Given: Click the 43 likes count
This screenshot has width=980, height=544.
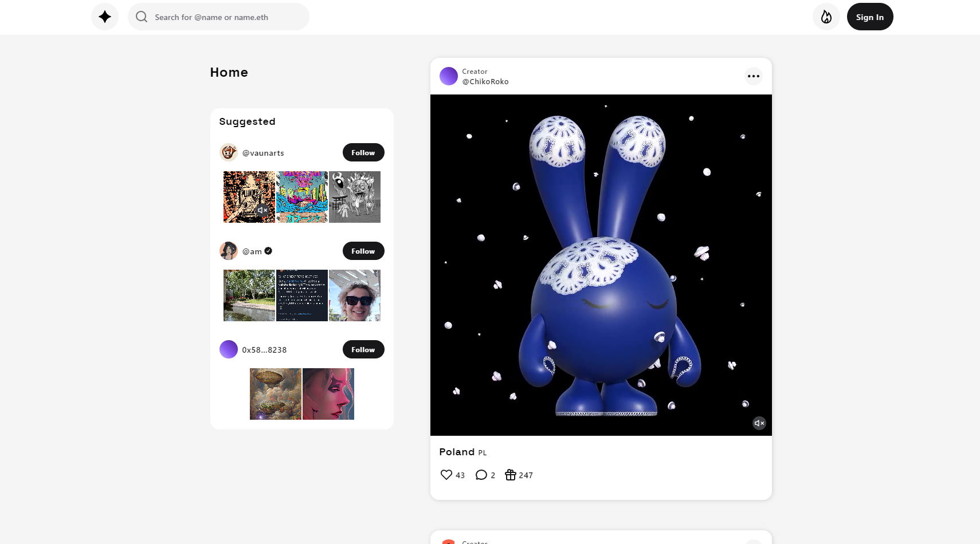Looking at the screenshot, I should [460, 475].
